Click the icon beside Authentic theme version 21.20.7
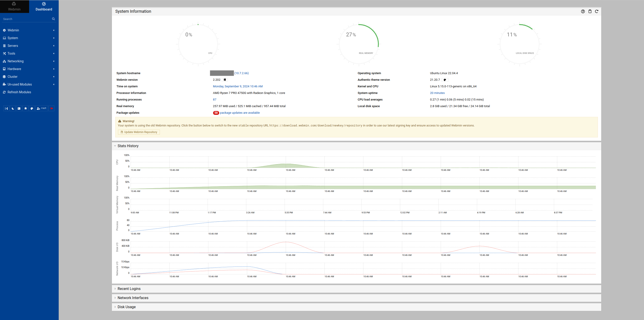Image resolution: width=644 pixels, height=320 pixels. pos(445,80)
